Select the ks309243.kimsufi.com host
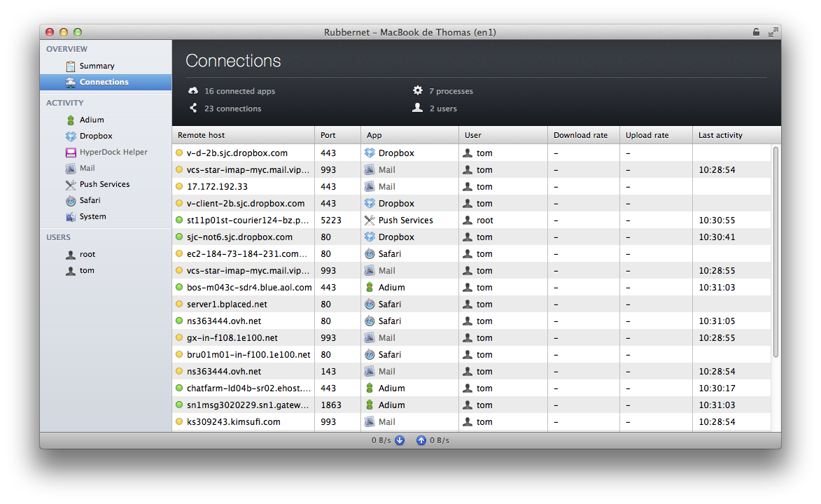821x504 pixels. [234, 421]
